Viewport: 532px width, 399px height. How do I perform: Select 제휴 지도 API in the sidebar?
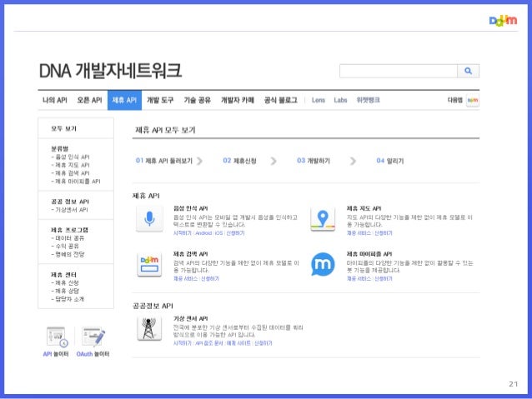coord(73,165)
